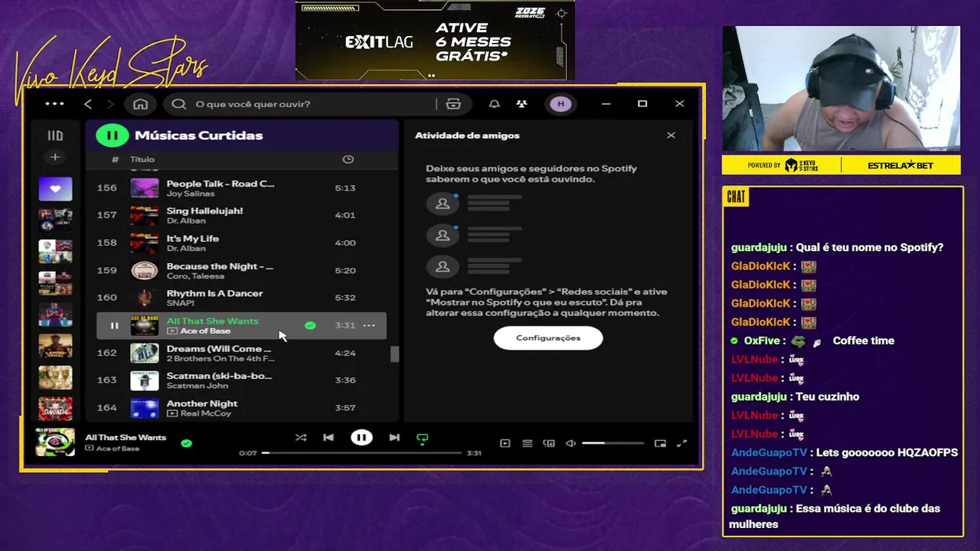Toggle the green repeat button
This screenshot has width=980, height=551.
tap(422, 439)
